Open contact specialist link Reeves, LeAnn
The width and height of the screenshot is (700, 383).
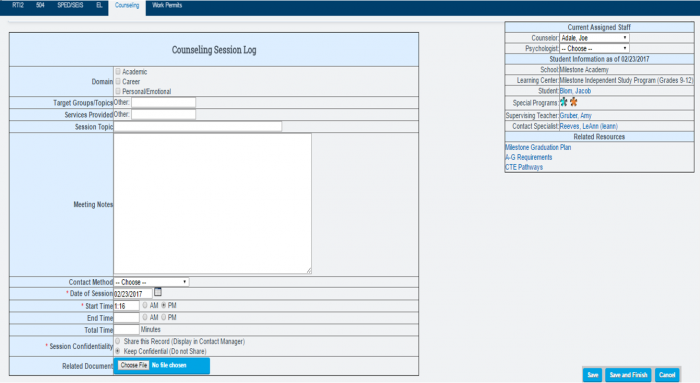[589, 126]
